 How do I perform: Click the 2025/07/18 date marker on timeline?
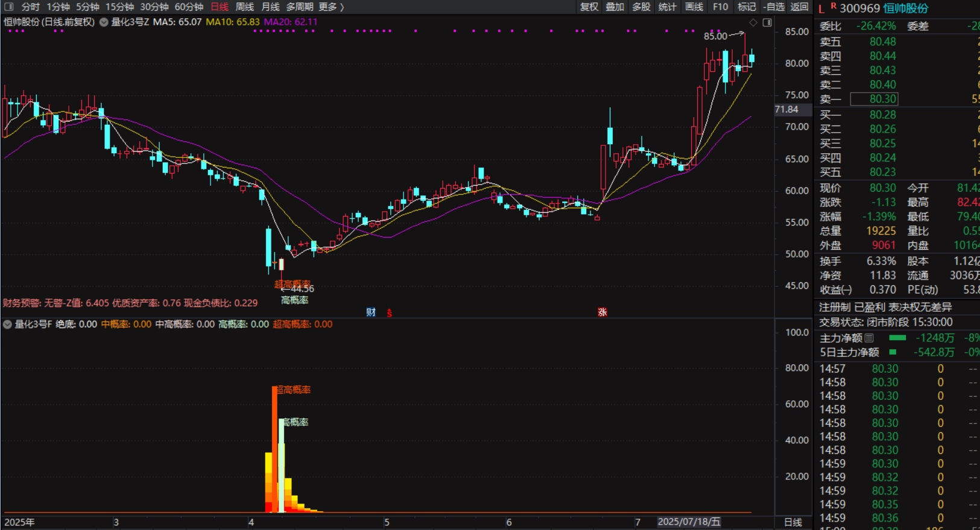point(689,522)
